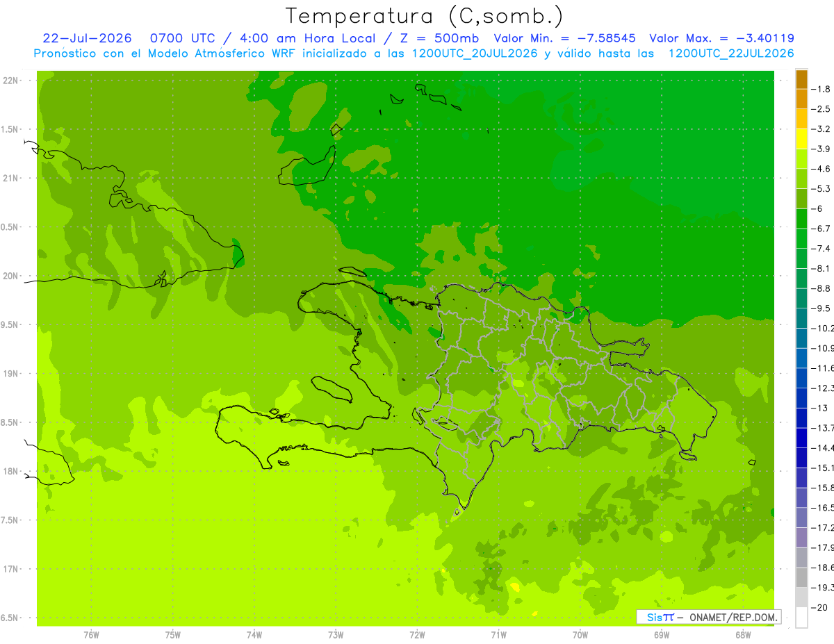
Task: Click the darkest orange swatch atop the color scale
Action: (801, 79)
